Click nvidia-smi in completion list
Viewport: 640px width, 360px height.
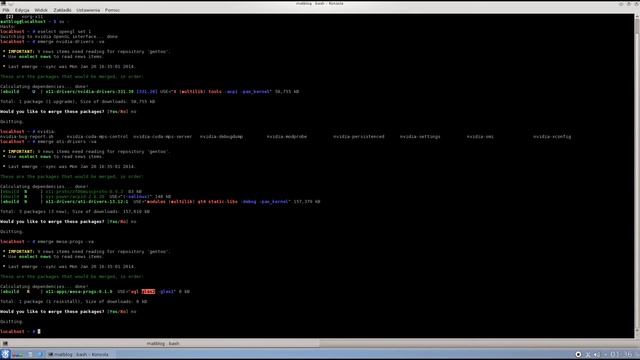tap(480, 137)
